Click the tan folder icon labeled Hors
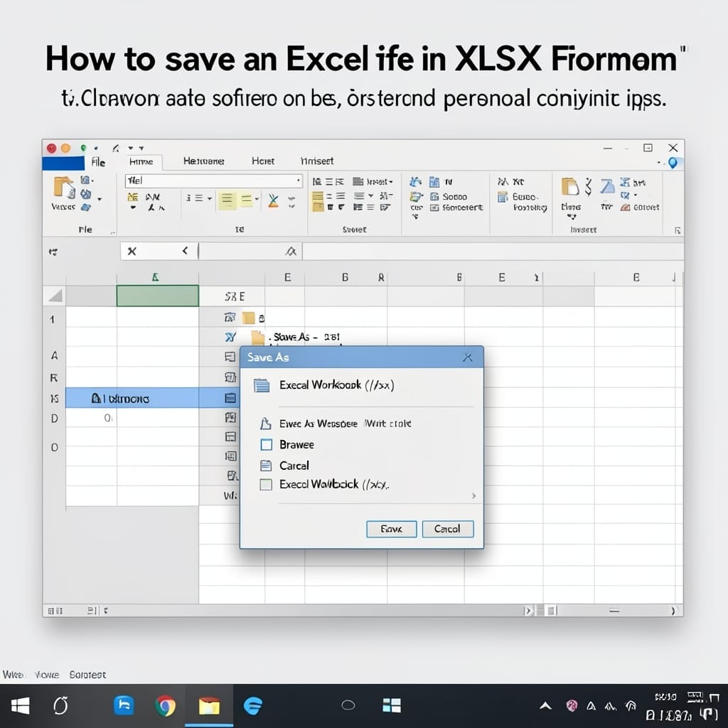 (569, 187)
